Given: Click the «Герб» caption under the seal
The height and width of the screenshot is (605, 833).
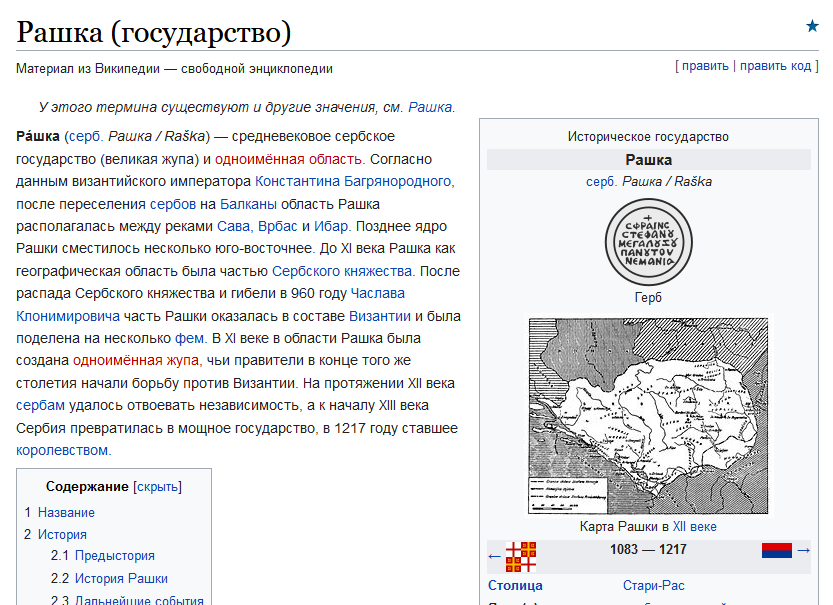Looking at the screenshot, I should [648, 298].
